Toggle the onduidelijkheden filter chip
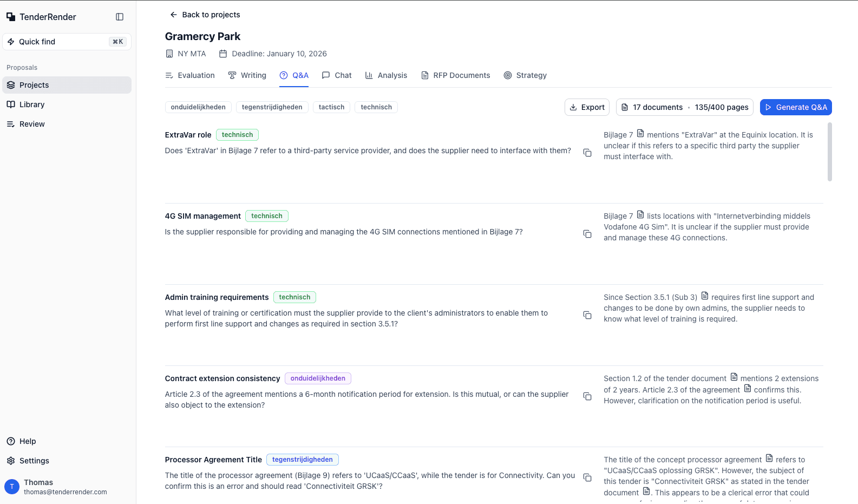Screen dimensions: 858x504 click(x=198, y=107)
